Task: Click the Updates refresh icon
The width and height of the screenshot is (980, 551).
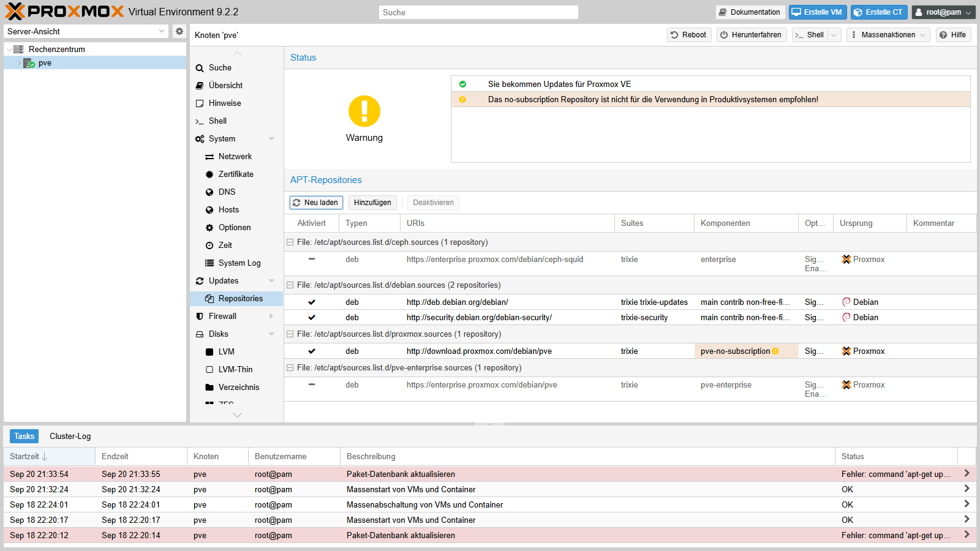Action: (200, 281)
